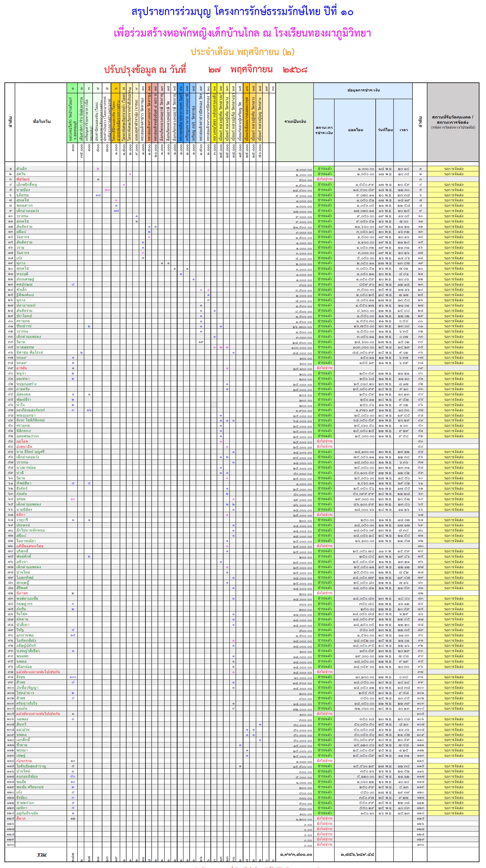The height and width of the screenshot is (868, 486).
Task: Click the ยอดโอน column header
Action: [x=355, y=130]
